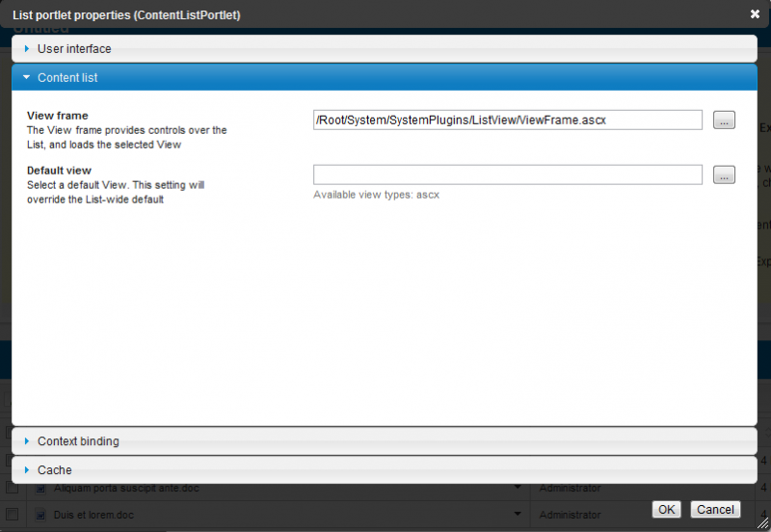The image size is (771, 532).
Task: Expand the Context binding section
Action: pos(384,441)
